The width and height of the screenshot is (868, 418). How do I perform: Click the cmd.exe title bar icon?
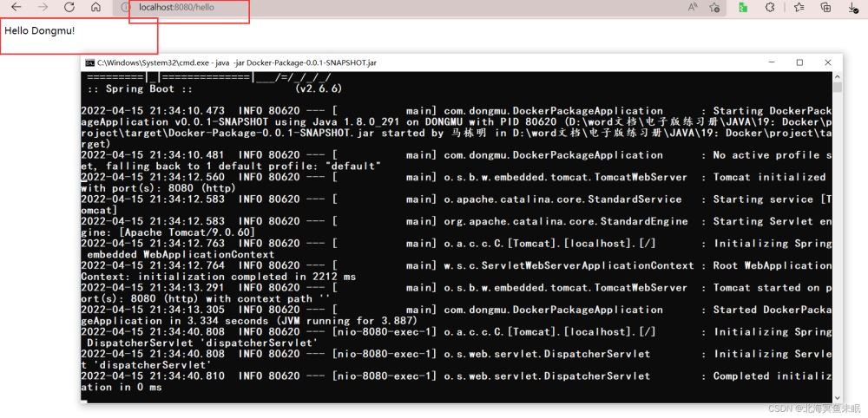[x=89, y=62]
